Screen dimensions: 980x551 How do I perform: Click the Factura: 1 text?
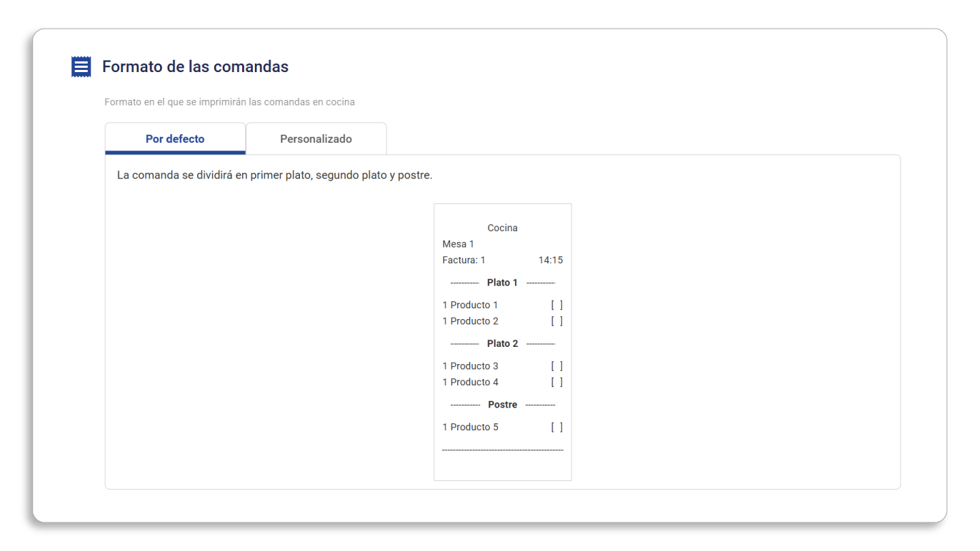464,261
